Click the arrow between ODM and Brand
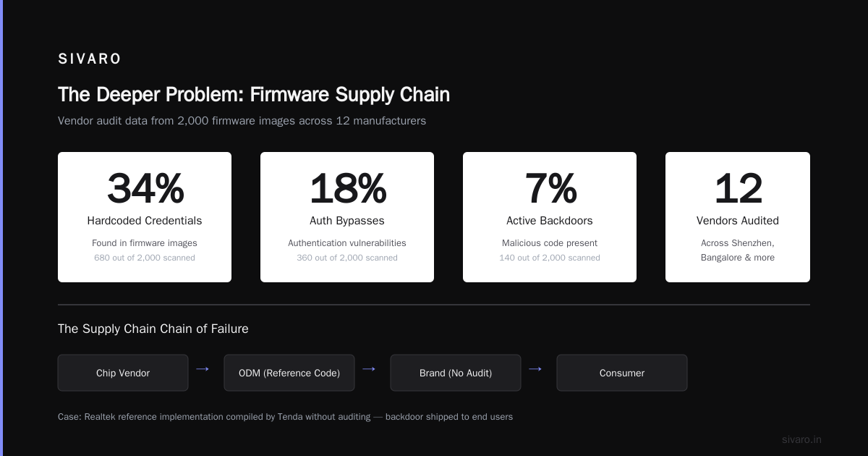 369,369
